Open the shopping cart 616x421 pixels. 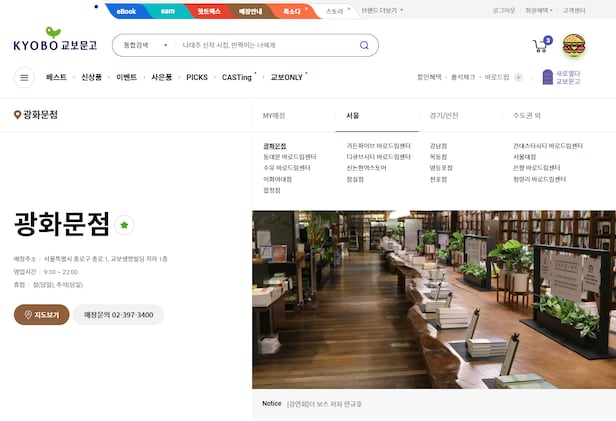click(540, 45)
